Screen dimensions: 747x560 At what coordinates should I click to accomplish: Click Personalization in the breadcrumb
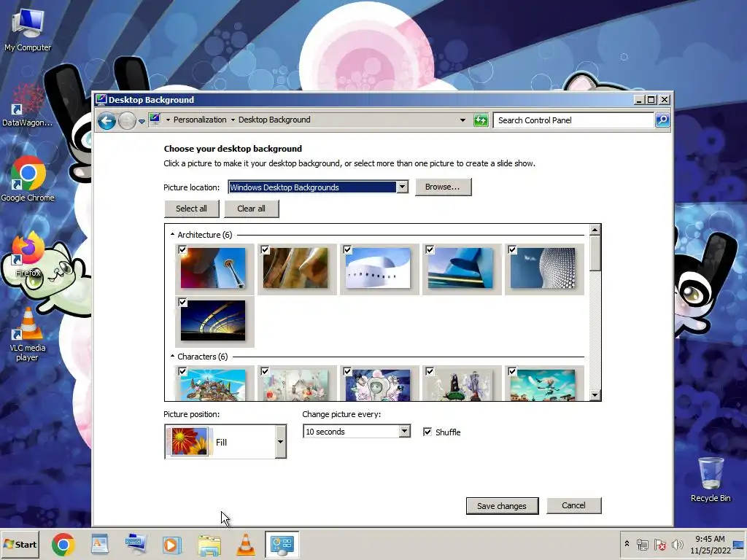tap(200, 120)
